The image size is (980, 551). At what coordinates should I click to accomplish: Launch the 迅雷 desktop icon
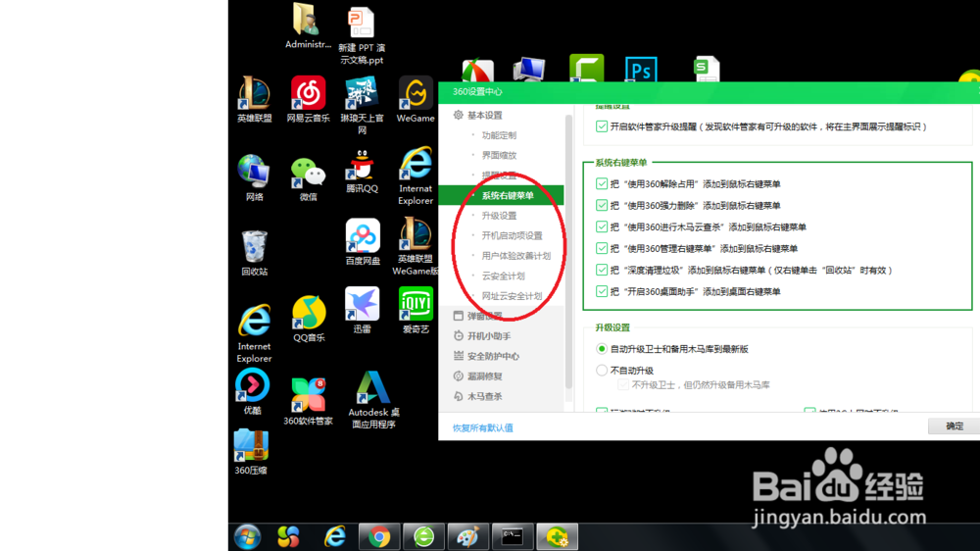(362, 310)
